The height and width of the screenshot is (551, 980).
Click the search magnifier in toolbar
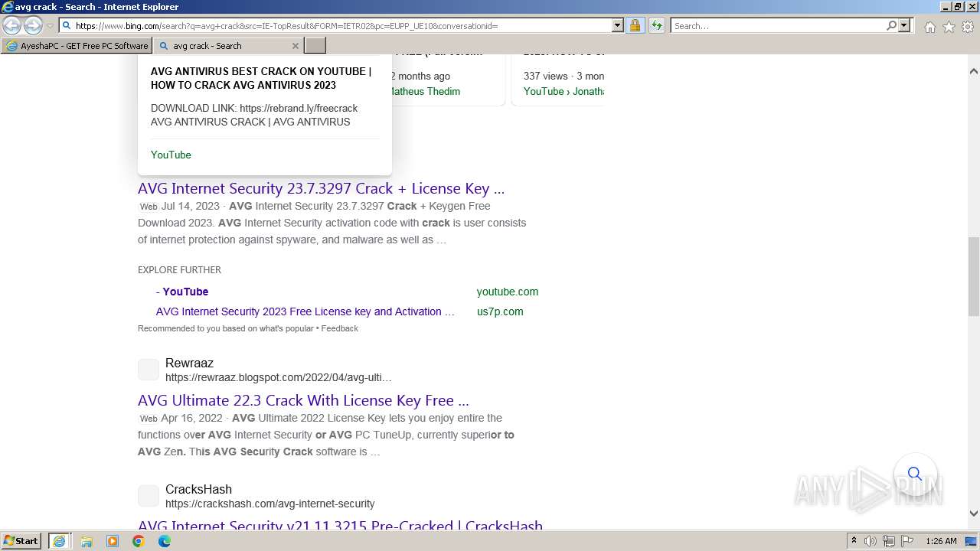pyautogui.click(x=891, y=25)
